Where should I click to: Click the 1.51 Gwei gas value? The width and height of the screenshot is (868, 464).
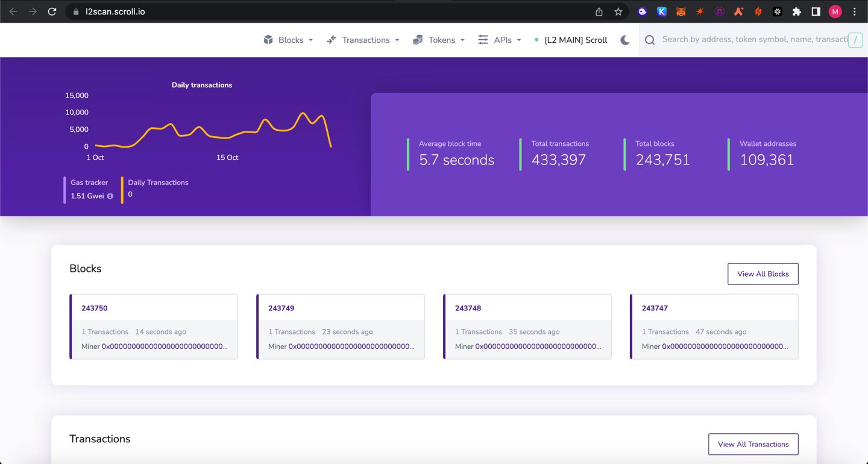click(87, 196)
